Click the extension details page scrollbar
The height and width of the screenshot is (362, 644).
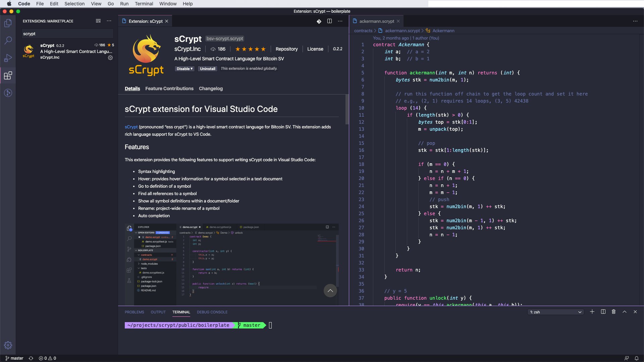tap(347, 109)
